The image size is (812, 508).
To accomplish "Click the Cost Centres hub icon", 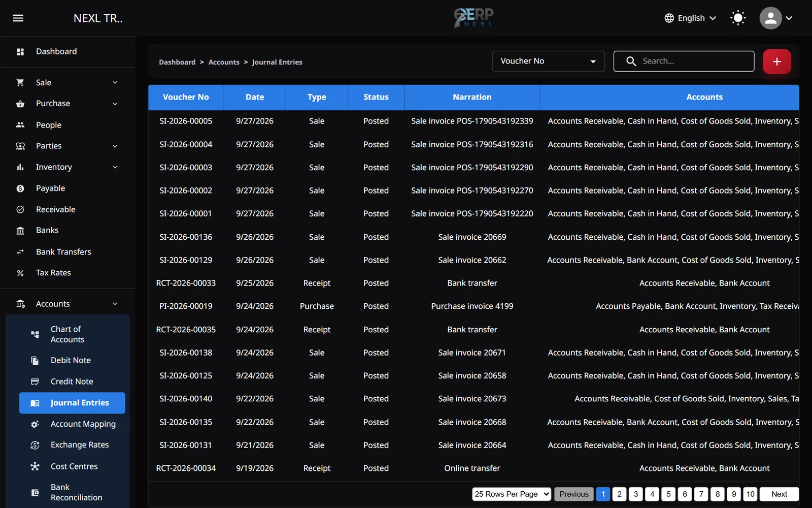I will click(35, 466).
